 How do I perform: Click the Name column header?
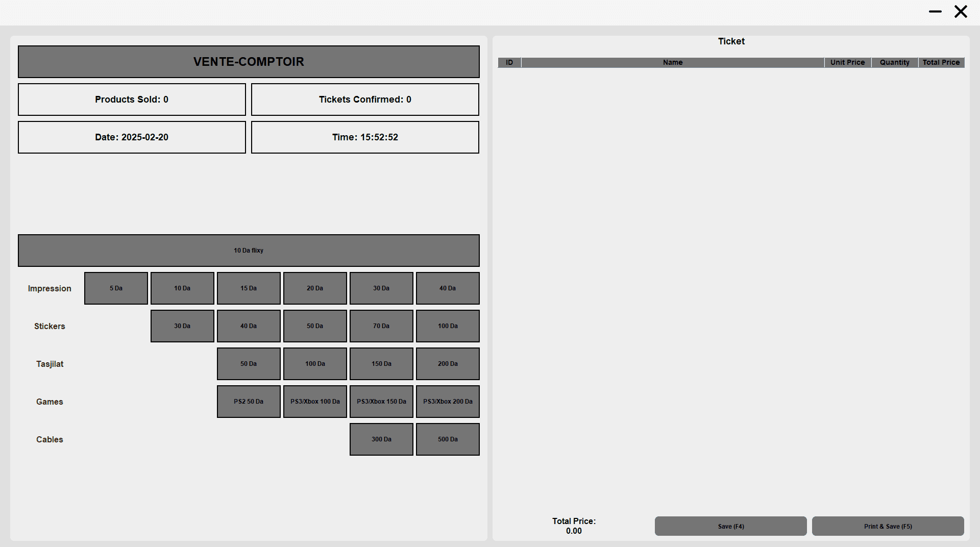click(x=673, y=62)
